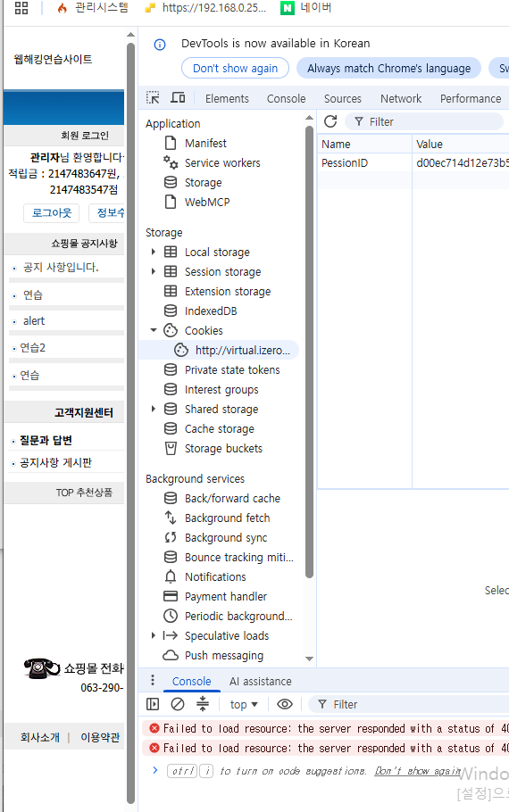Open the 회사소개 footer link
Image resolution: width=509 pixels, height=812 pixels.
tap(40, 737)
